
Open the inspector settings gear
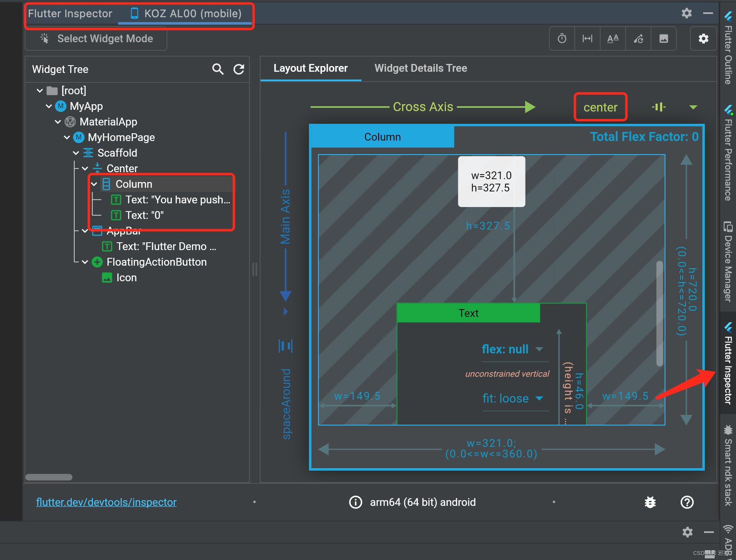pos(703,39)
